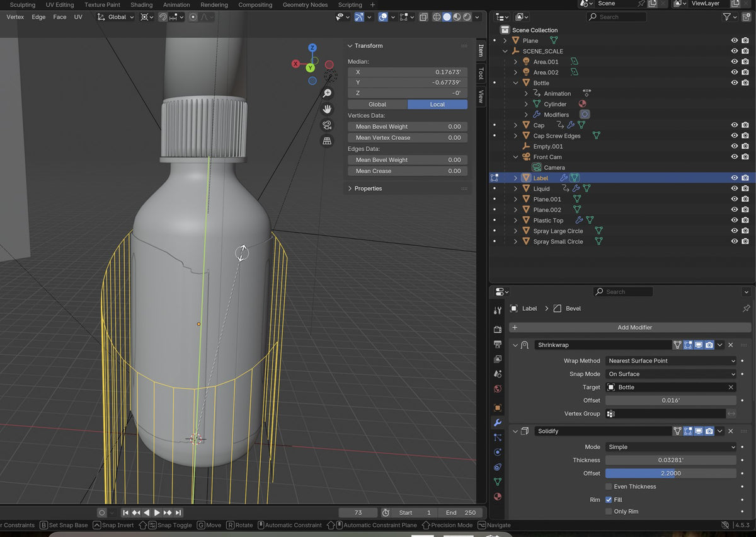Open the Particles properties tab

[x=498, y=437]
